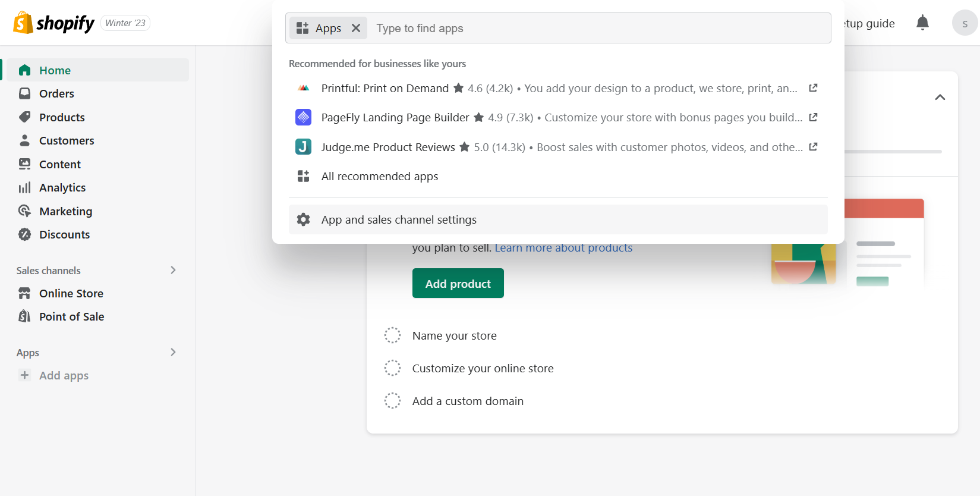This screenshot has height=496, width=980.
Task: Expand the Name your store step
Action: [455, 335]
